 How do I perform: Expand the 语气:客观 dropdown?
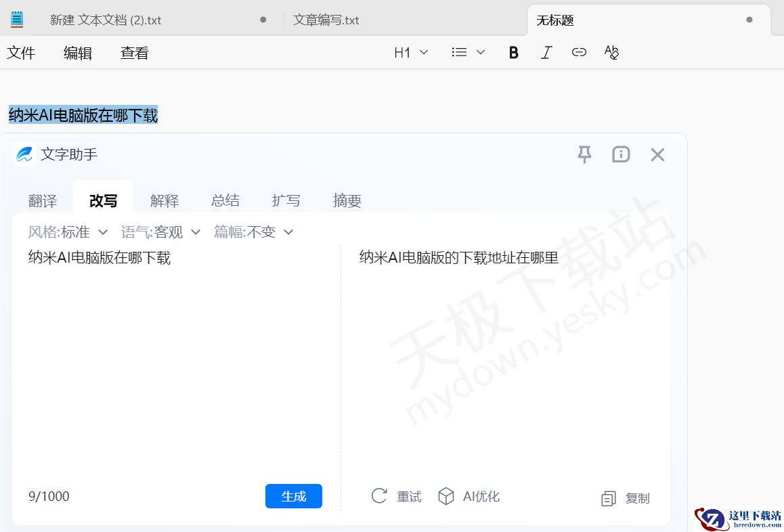point(161,232)
